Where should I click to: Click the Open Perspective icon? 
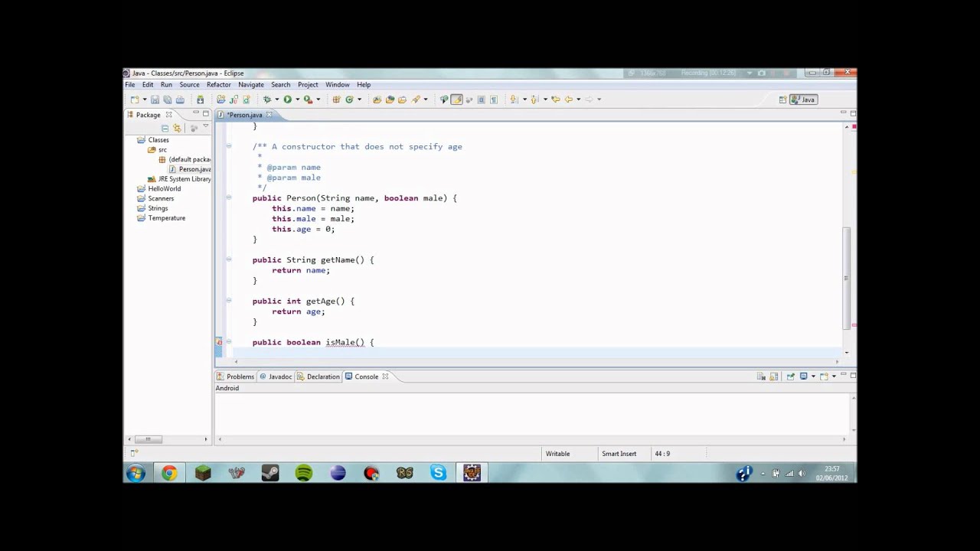pyautogui.click(x=782, y=99)
